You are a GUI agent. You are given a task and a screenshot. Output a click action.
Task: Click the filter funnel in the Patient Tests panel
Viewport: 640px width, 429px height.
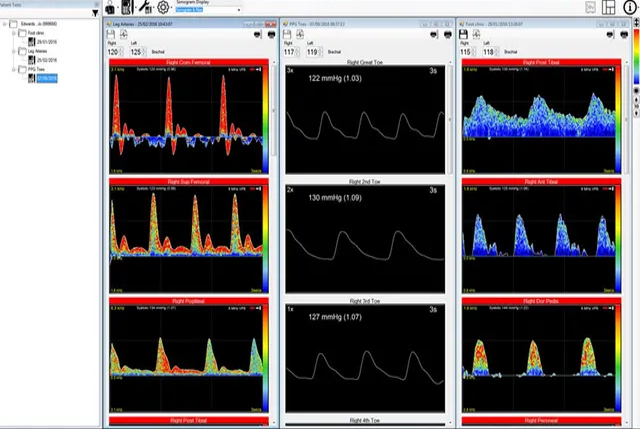click(x=94, y=13)
